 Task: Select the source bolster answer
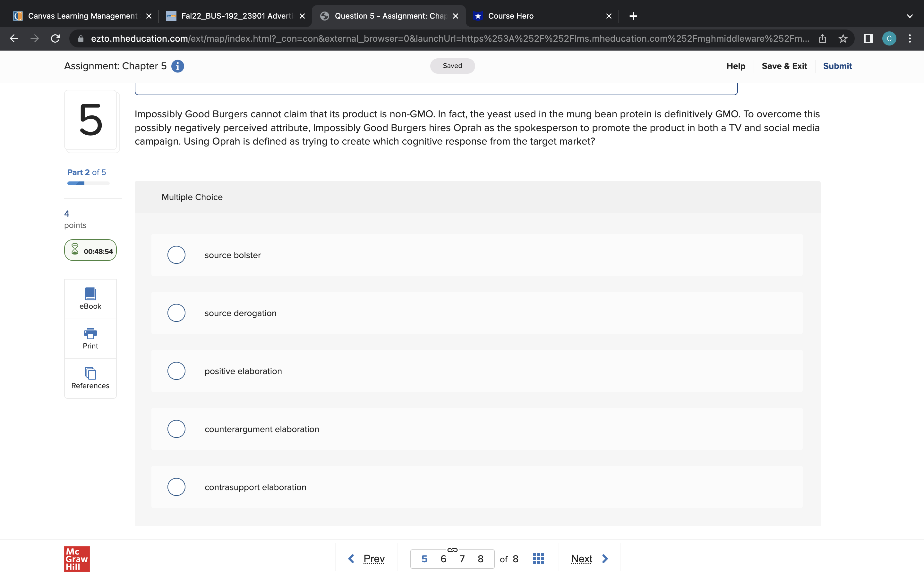tap(176, 255)
